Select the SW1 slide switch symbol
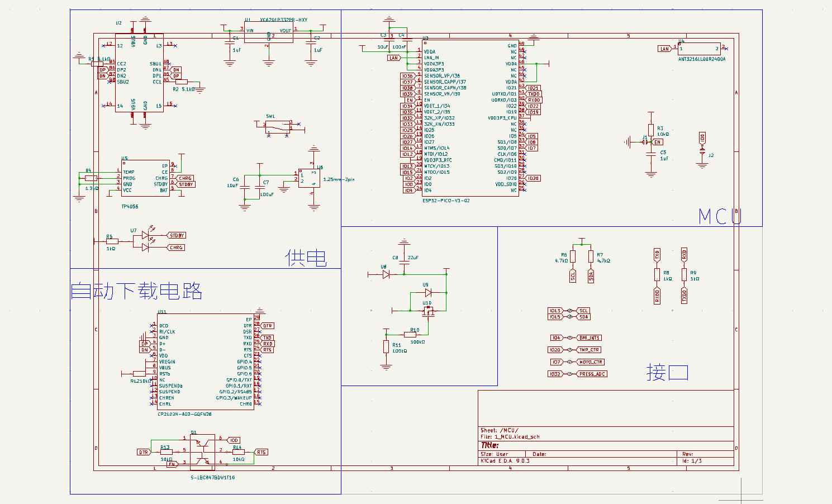Image resolution: width=832 pixels, height=504 pixels. click(x=278, y=126)
